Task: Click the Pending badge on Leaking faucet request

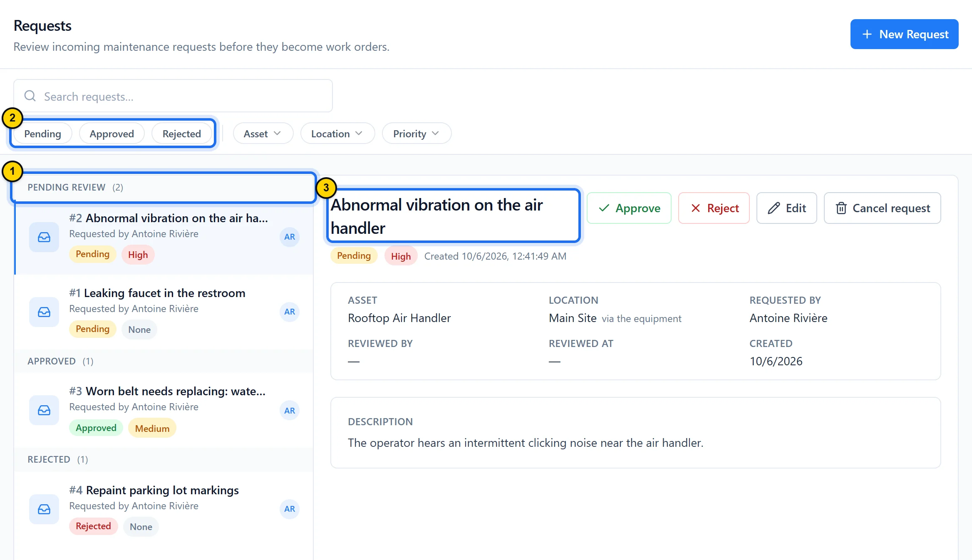Action: (x=92, y=329)
